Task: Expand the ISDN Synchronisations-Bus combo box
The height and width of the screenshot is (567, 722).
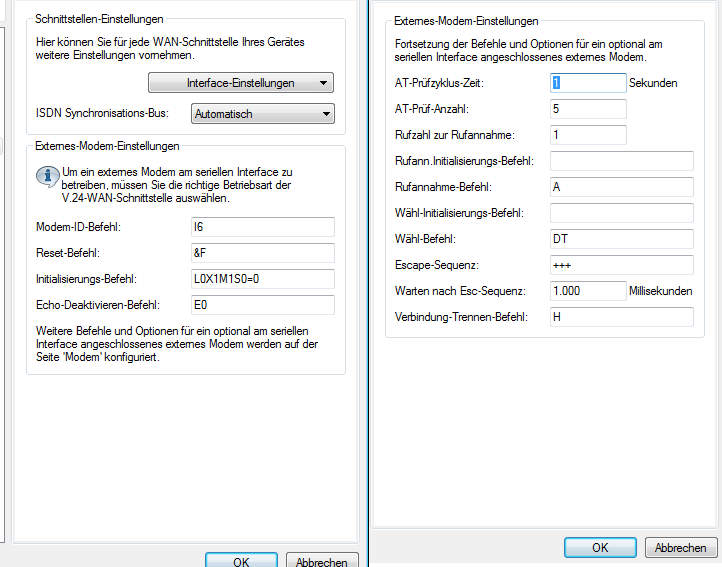Action: click(x=263, y=114)
